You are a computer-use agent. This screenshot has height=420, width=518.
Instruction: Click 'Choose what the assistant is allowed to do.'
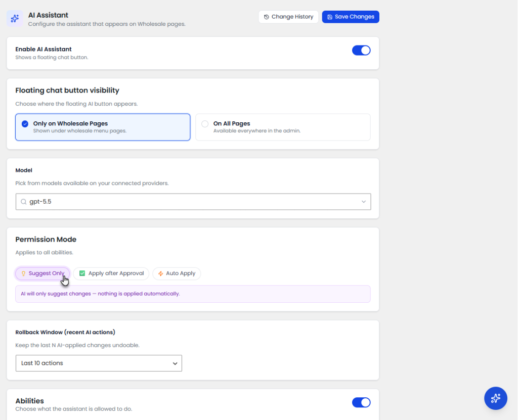74,409
